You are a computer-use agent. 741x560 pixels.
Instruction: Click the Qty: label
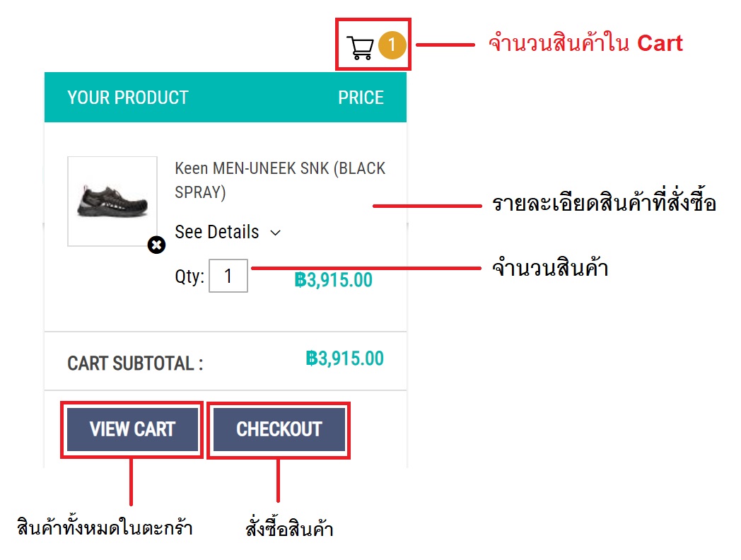(189, 276)
